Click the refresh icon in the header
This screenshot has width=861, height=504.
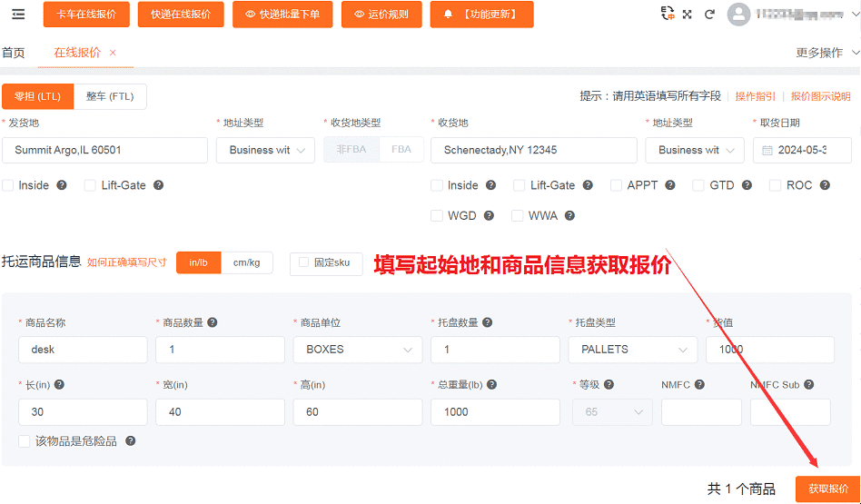pyautogui.click(x=709, y=15)
